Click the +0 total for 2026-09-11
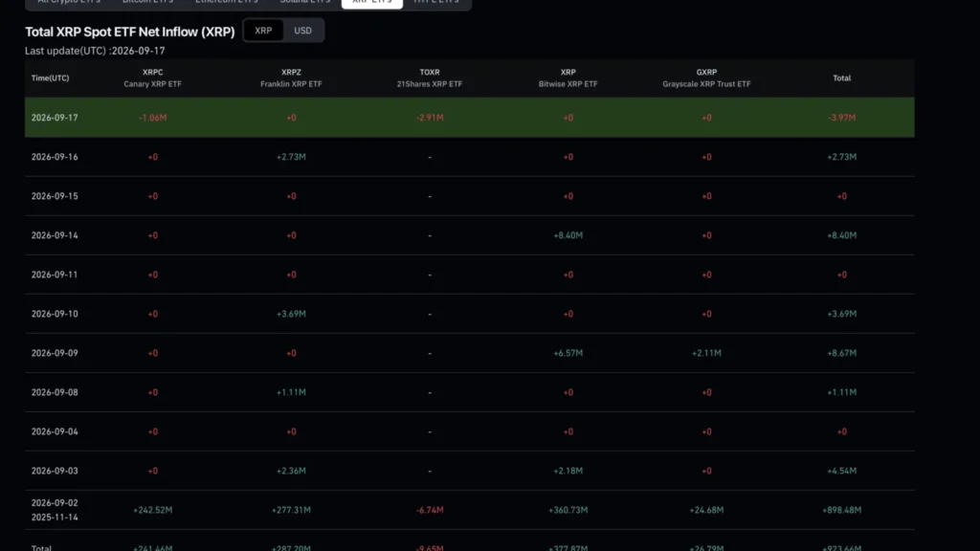The width and height of the screenshot is (980, 551). coord(842,275)
